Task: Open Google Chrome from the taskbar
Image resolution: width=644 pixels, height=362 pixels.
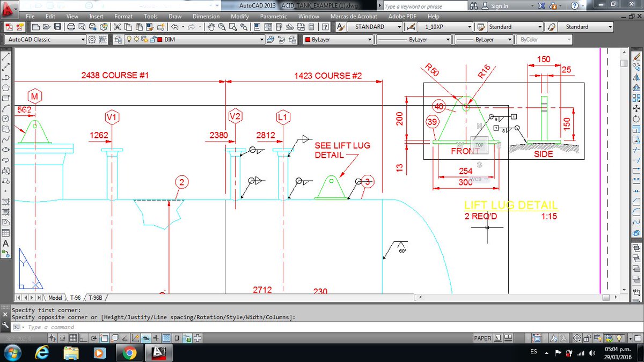Action: pos(128,352)
